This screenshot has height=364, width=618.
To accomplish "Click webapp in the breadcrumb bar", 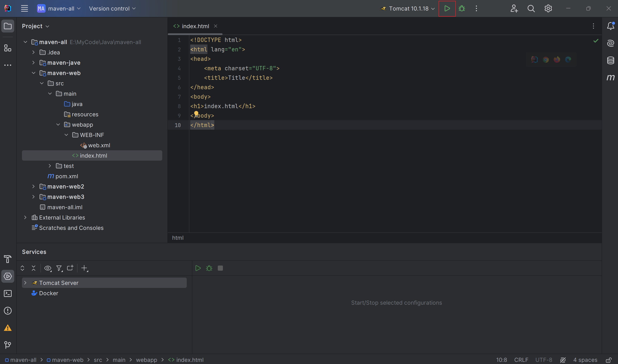I will 147,359.
